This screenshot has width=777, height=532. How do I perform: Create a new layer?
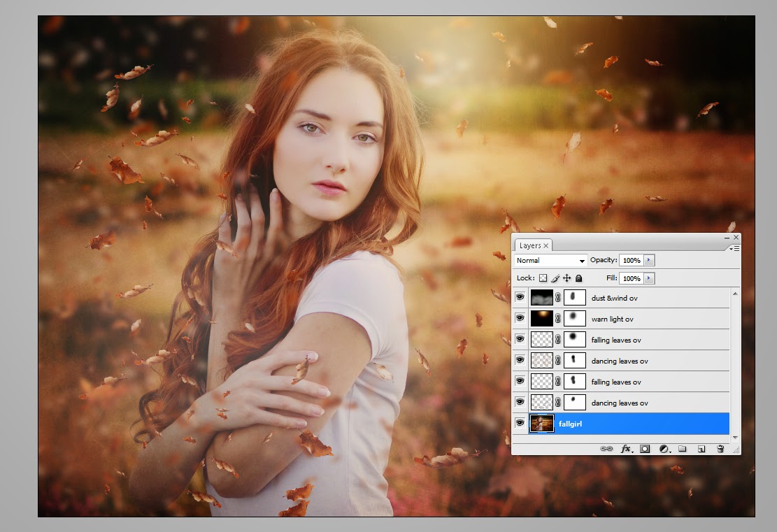tap(702, 450)
